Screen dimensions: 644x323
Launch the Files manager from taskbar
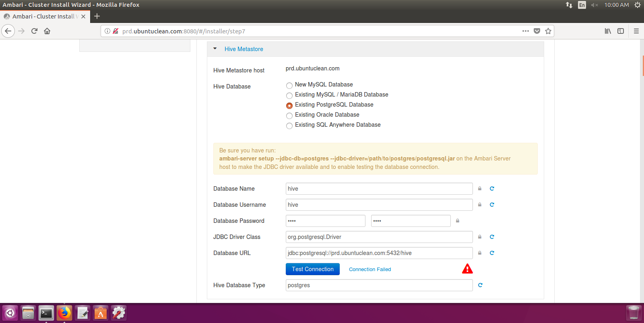28,313
